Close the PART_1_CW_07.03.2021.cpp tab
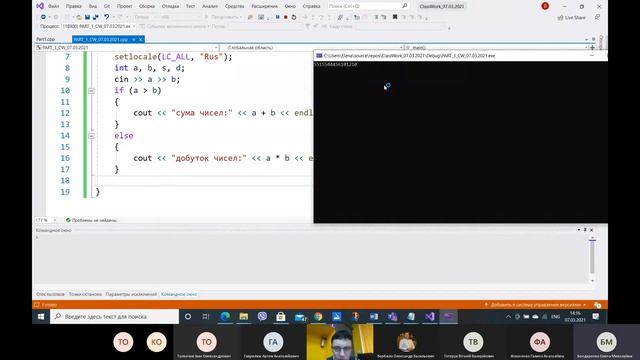 coord(140,40)
